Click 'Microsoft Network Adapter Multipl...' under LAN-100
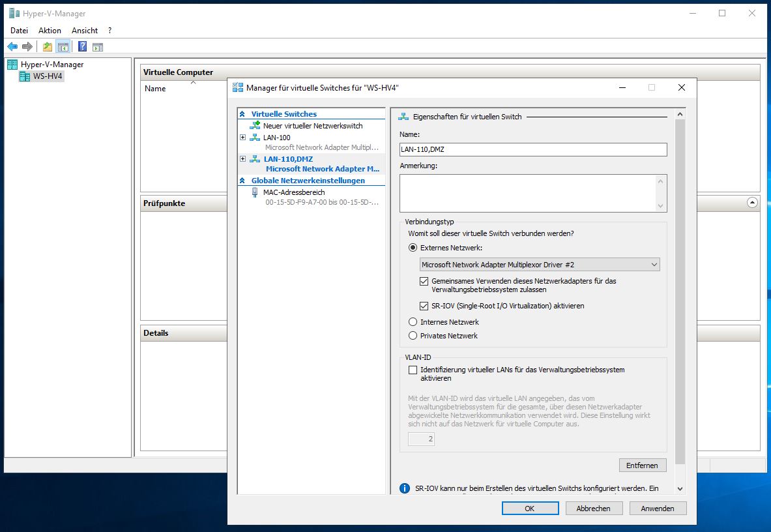771x532 pixels. pos(322,147)
